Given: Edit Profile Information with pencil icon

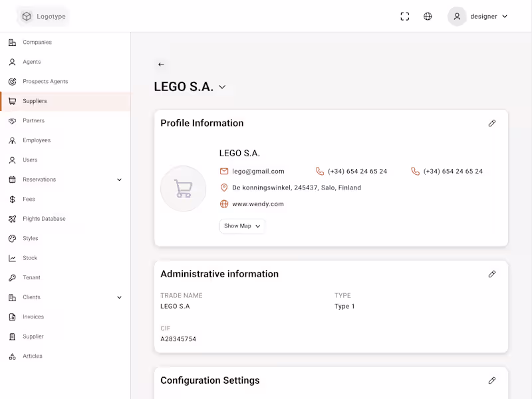Looking at the screenshot, I should coord(492,123).
